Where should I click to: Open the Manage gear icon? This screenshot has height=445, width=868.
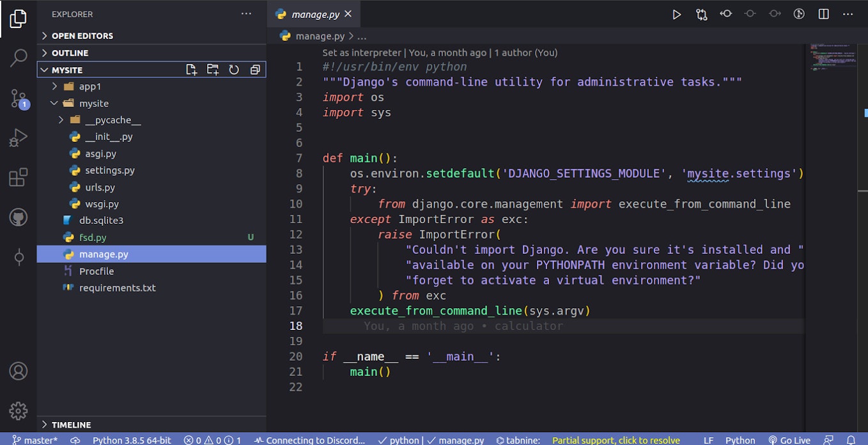[18, 411]
